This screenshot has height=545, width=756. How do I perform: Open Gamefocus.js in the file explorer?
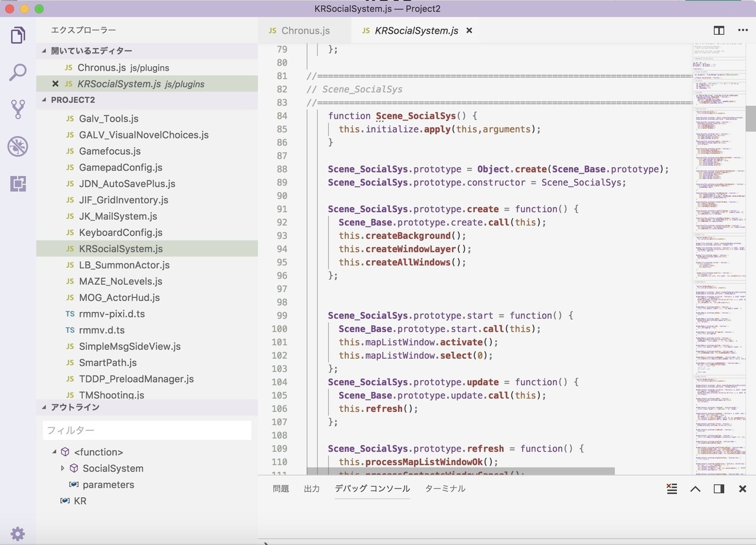point(147,151)
